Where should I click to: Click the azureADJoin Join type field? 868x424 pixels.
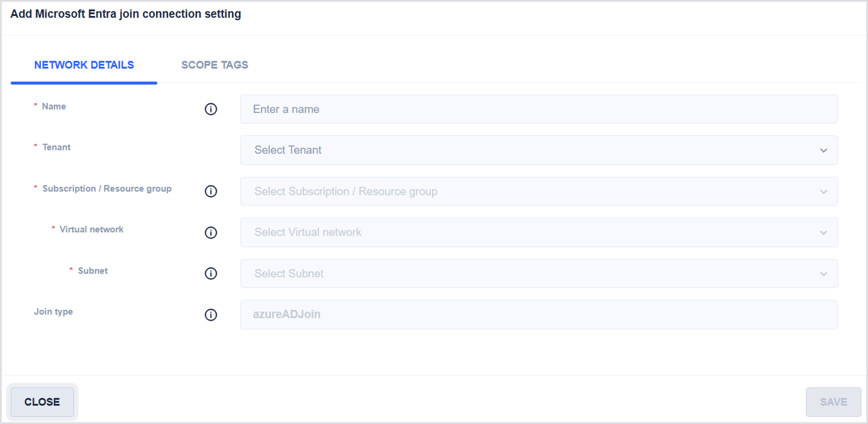[x=538, y=315]
